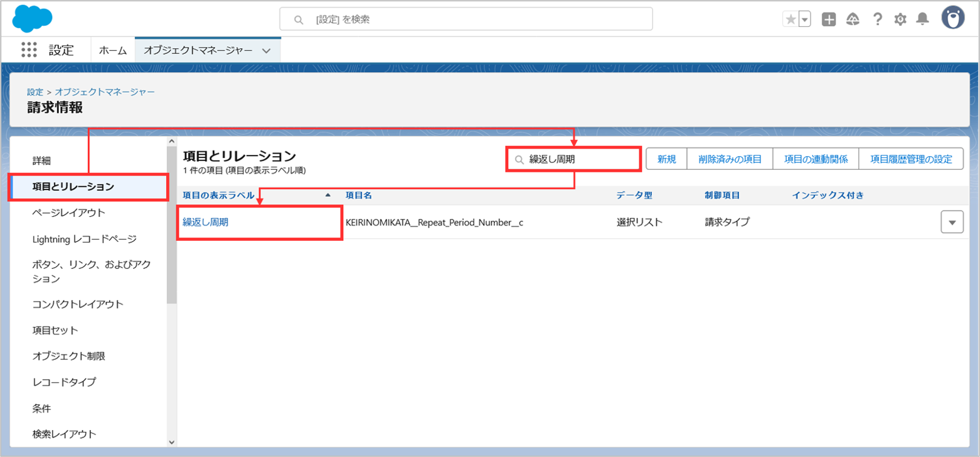Click the 項目履歴管理の設定 button
Image resolution: width=980 pixels, height=457 pixels.
coord(911,159)
